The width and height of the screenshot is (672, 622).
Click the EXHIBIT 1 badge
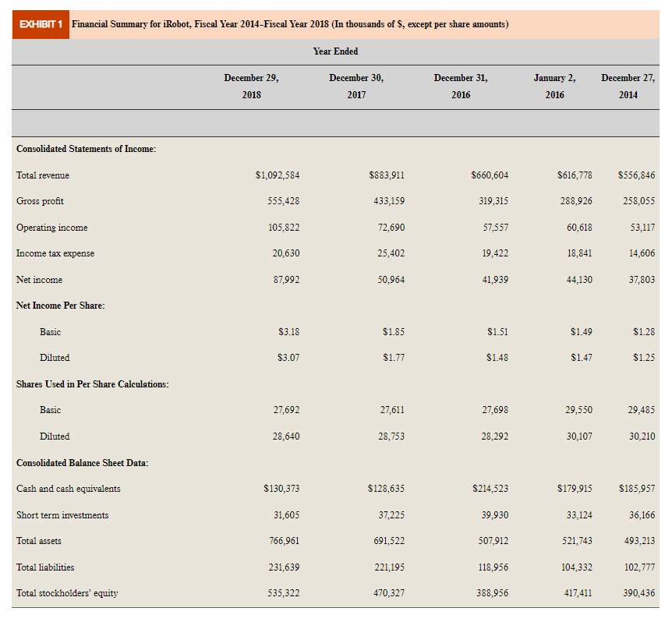pos(37,24)
